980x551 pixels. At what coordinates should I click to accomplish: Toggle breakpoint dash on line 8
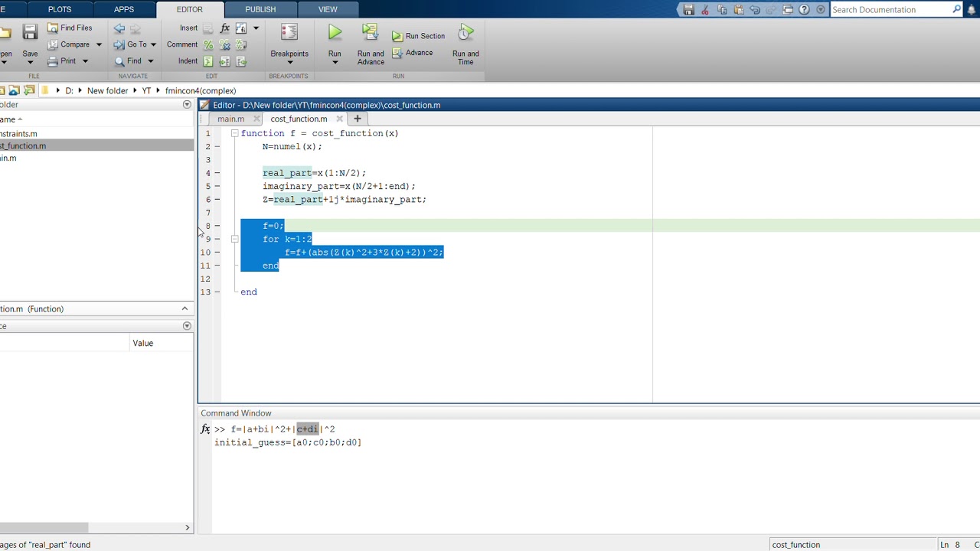tap(217, 226)
